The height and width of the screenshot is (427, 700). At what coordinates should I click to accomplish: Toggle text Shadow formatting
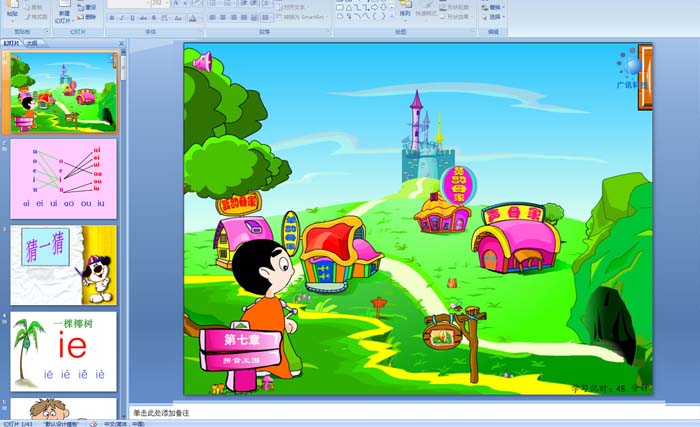click(154, 18)
